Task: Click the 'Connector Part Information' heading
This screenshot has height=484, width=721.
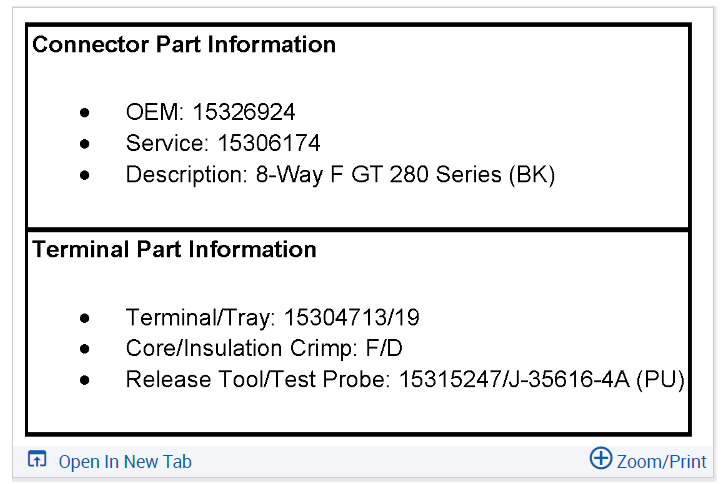Action: [x=184, y=45]
